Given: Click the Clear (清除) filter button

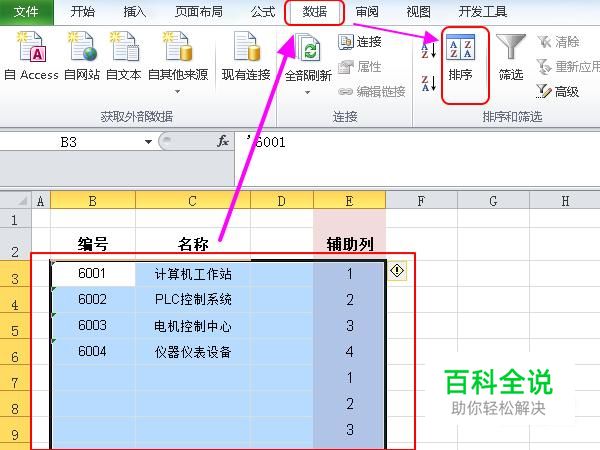Looking at the screenshot, I should pos(558,42).
